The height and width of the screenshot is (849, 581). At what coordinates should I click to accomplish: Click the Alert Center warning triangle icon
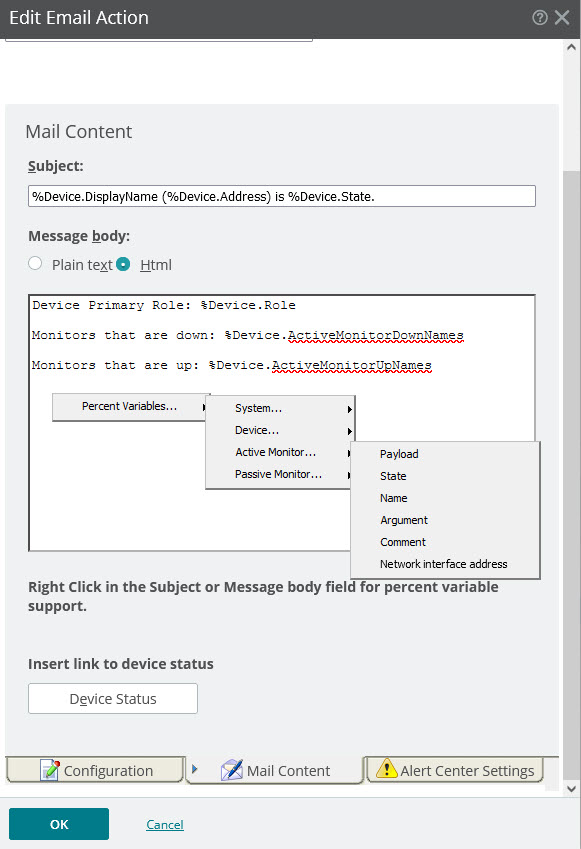[x=387, y=769]
